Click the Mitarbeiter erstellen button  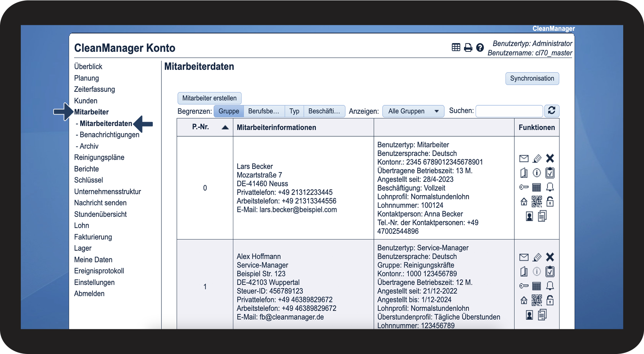(209, 98)
